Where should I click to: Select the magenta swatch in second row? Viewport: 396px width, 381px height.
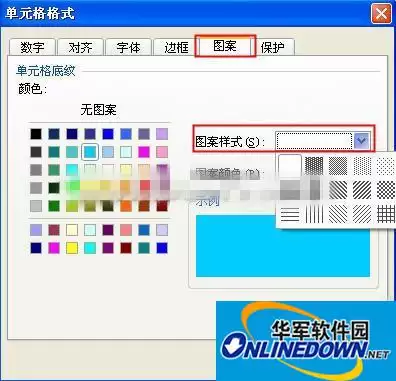point(144,152)
